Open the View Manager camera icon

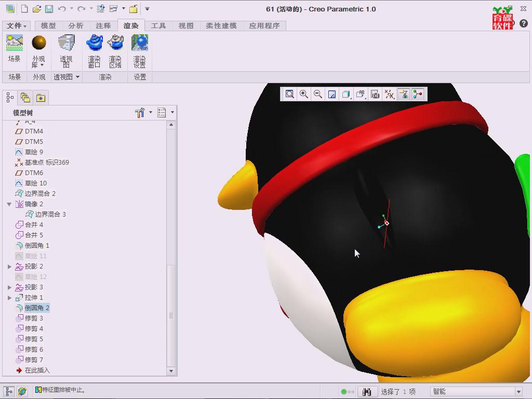tap(375, 94)
